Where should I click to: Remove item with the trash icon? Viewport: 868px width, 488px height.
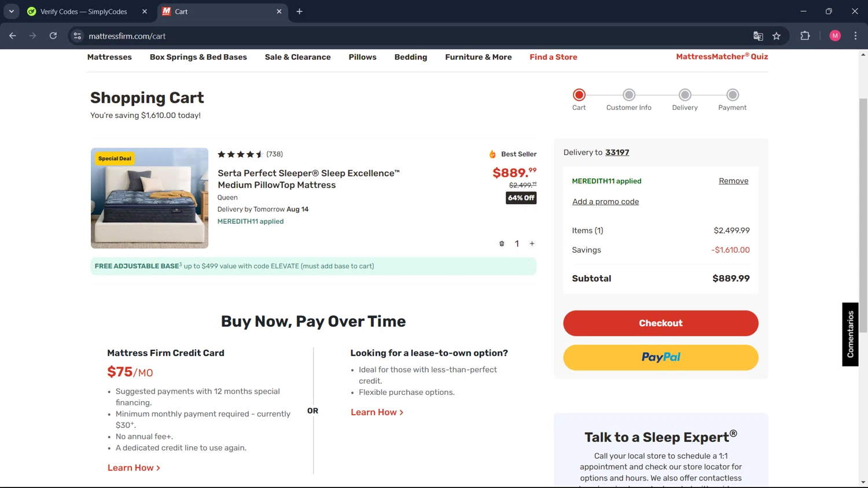502,244
